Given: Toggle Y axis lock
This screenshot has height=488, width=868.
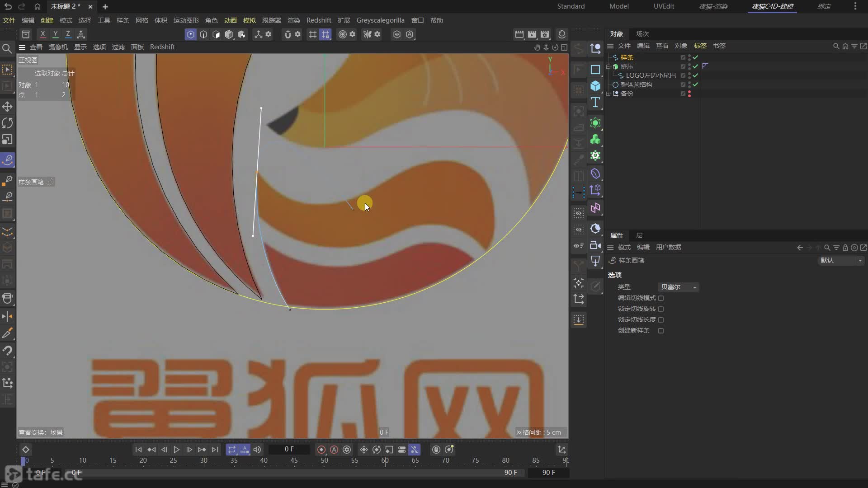Looking at the screenshot, I should (55, 34).
